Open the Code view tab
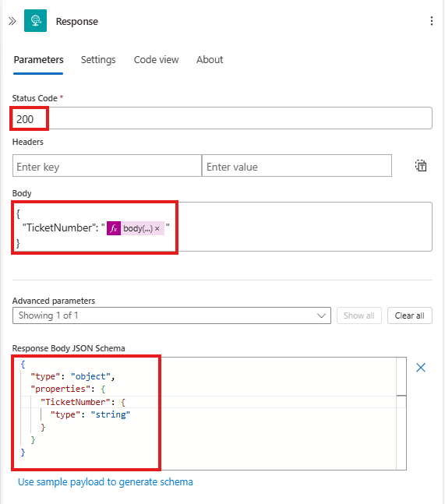Viewport: 445px width, 504px height. pyautogui.click(x=157, y=60)
